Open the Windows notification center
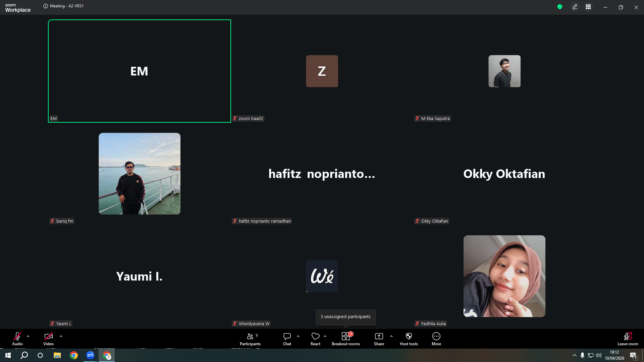Viewport: 644px width, 362px height. (x=633, y=356)
